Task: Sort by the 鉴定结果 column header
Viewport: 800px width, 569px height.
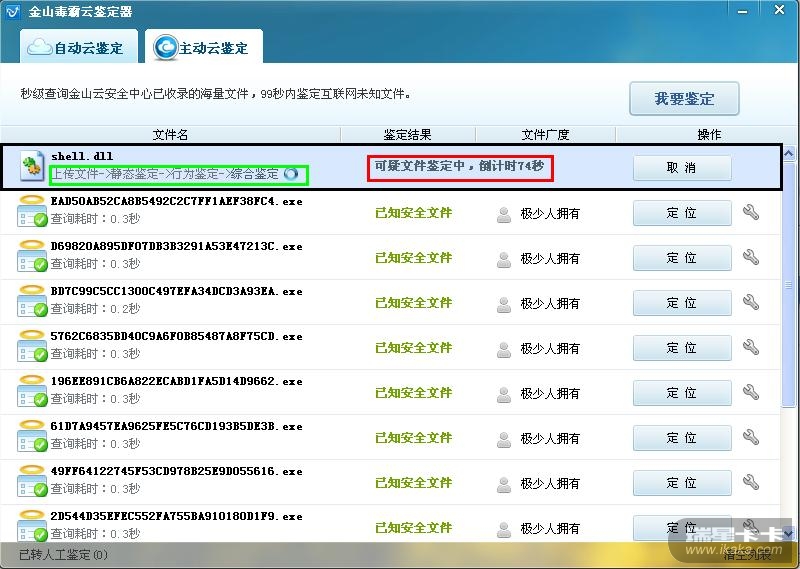Action: pyautogui.click(x=408, y=135)
